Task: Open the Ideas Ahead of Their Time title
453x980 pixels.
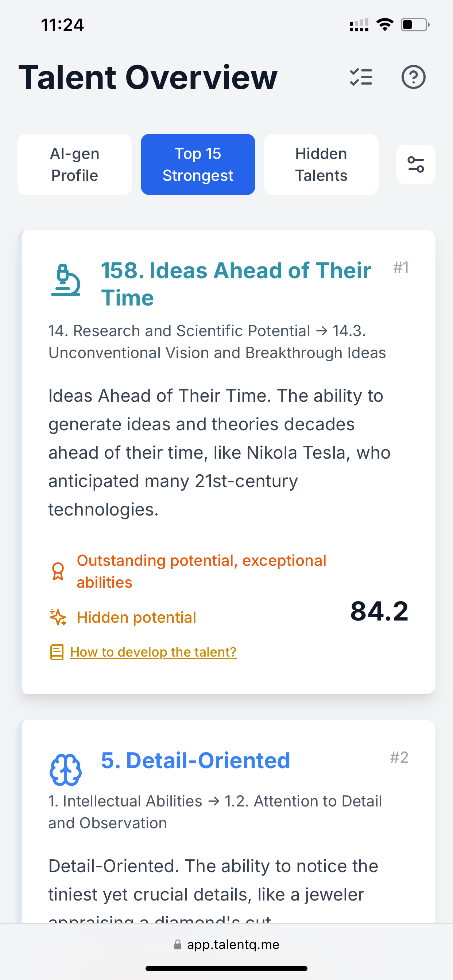Action: [x=236, y=284]
